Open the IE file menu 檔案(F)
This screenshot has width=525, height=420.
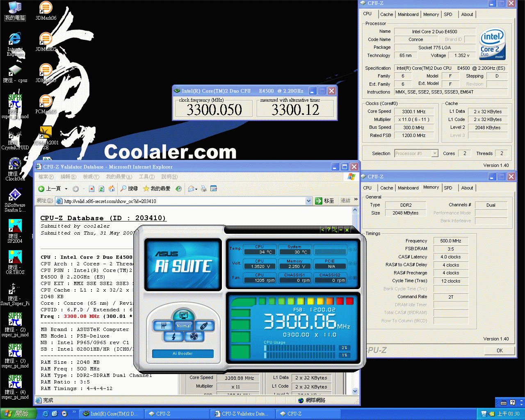[x=46, y=177]
